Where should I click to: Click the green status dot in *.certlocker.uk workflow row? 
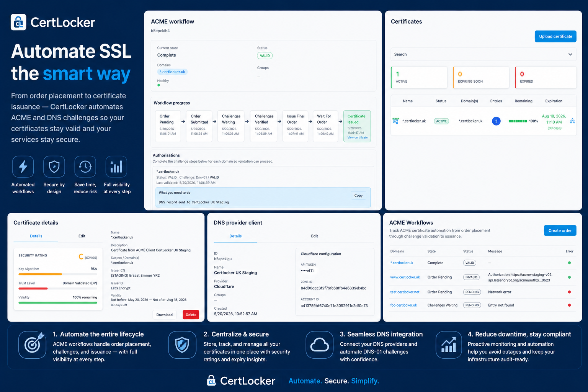569,263
